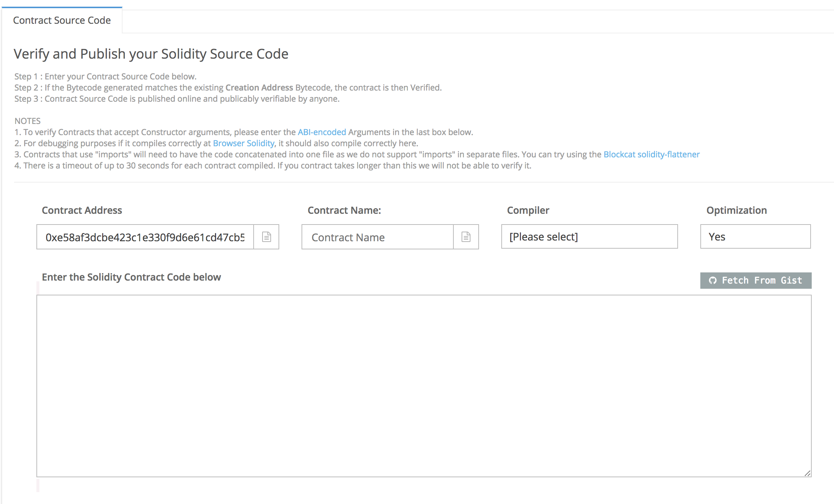
Task: Click the Contract Name placeholder text
Action: tap(348, 237)
